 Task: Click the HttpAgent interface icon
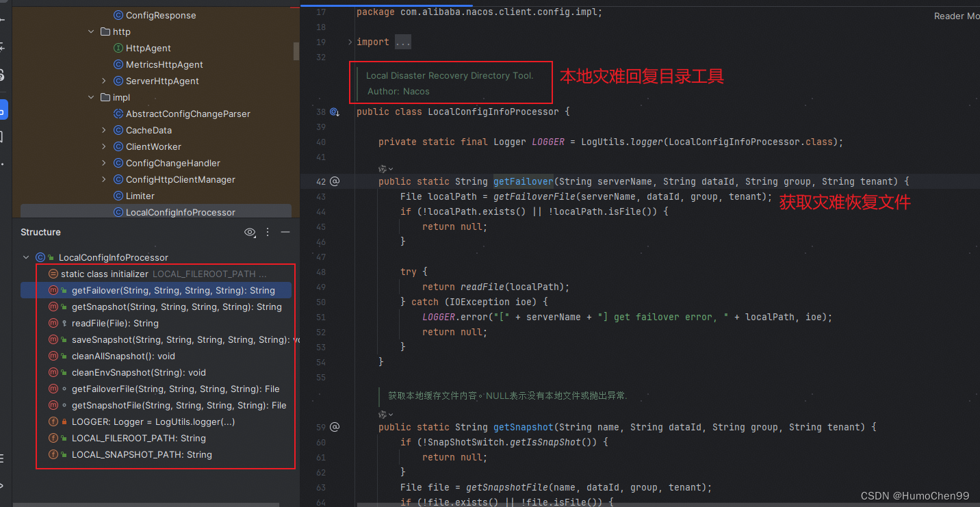pos(118,48)
